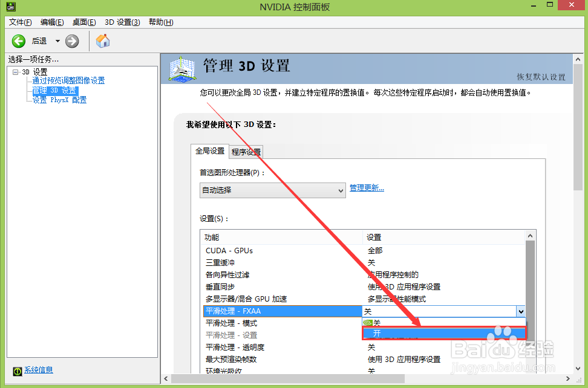Click the 管理 3D 设置 header graphic icon
Screen dimensions: 588x388
click(x=181, y=70)
